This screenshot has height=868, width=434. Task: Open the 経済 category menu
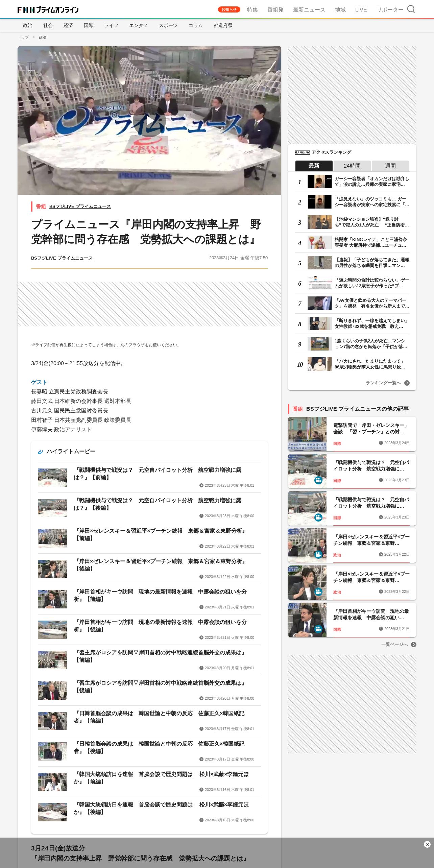[x=68, y=25]
